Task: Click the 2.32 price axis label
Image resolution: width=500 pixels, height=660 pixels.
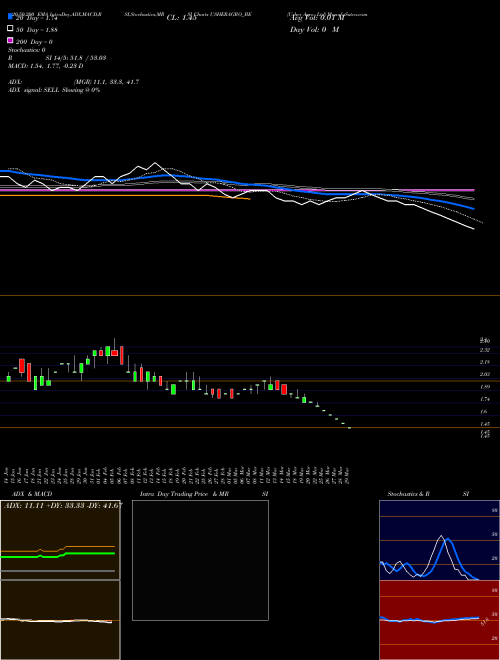Action: [484, 350]
